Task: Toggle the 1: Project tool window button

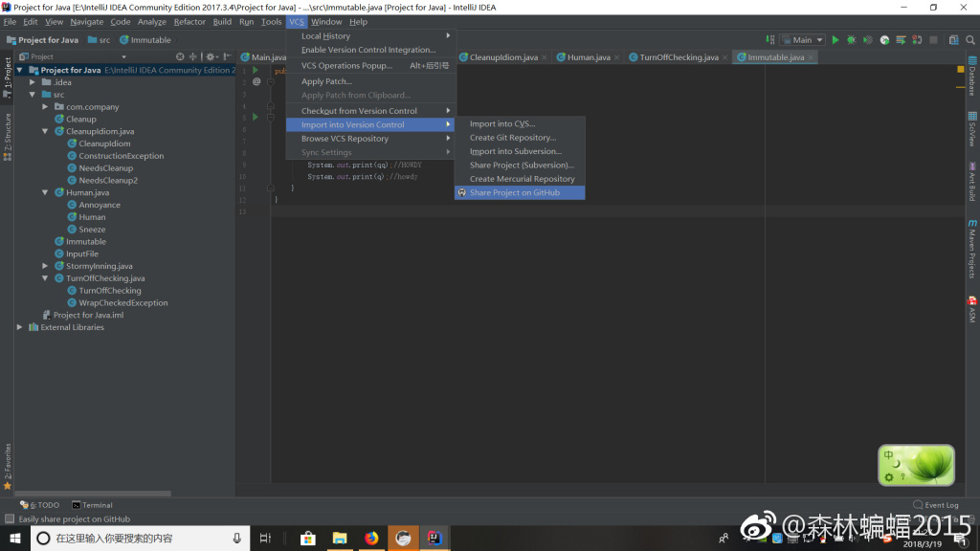Action: pyautogui.click(x=8, y=77)
